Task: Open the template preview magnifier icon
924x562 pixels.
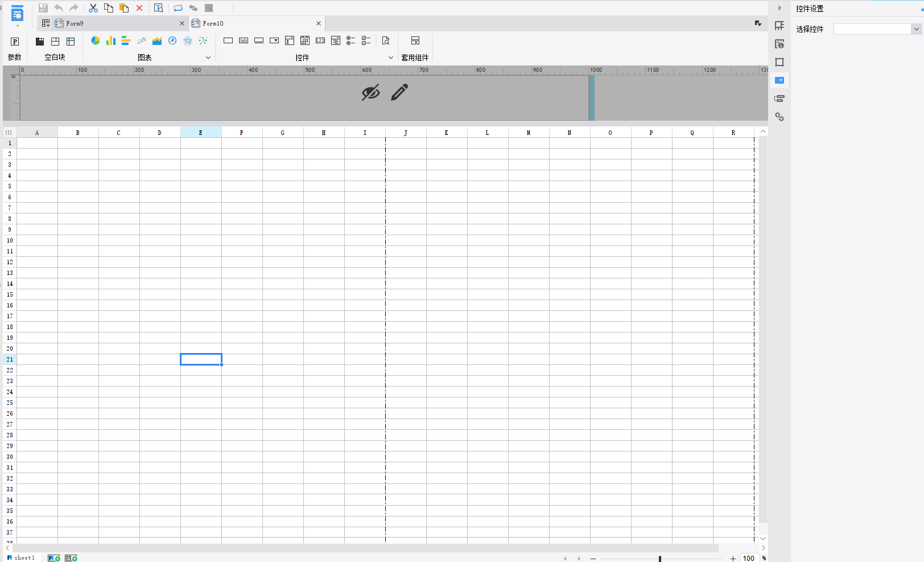Action: [159, 8]
